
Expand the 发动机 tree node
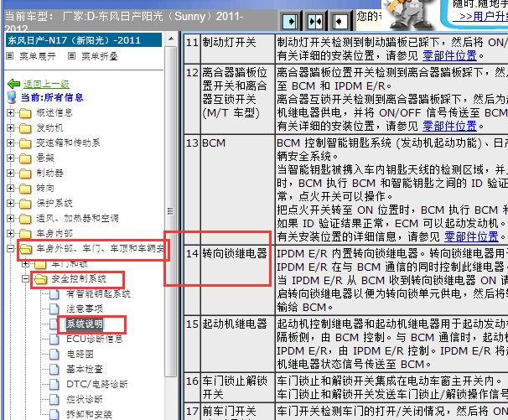coord(10,128)
